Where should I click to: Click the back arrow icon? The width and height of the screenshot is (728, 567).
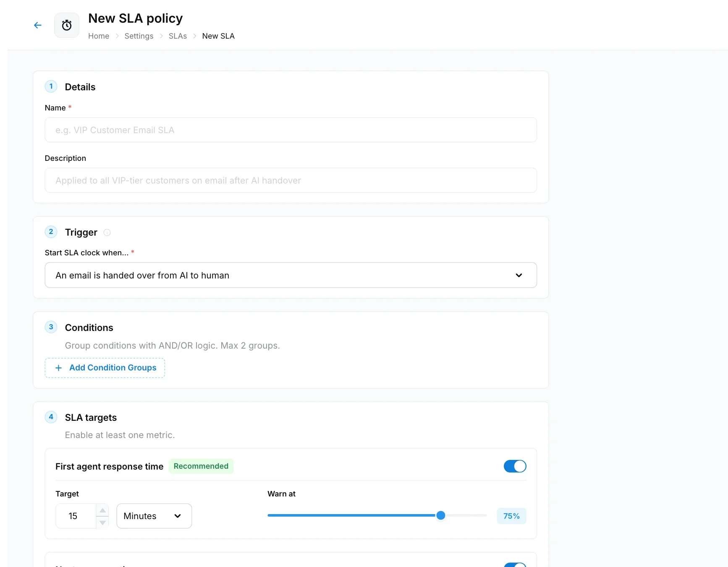[38, 25]
